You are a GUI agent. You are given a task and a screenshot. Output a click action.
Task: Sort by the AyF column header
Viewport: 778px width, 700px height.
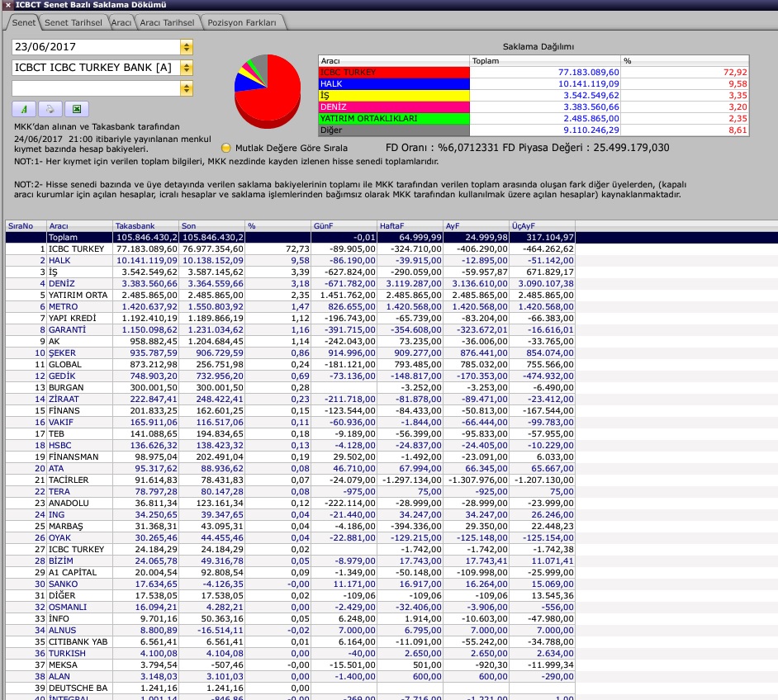(x=477, y=226)
